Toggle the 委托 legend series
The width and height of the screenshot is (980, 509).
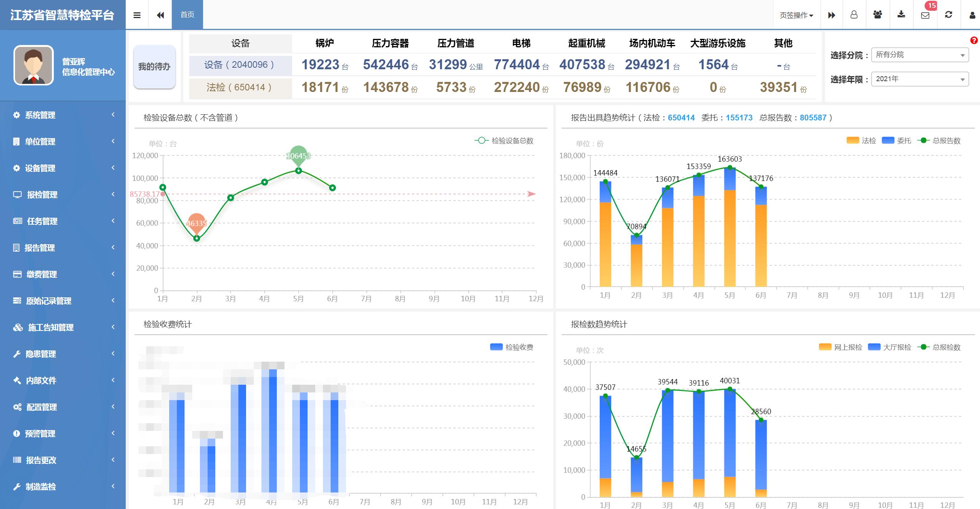(897, 140)
